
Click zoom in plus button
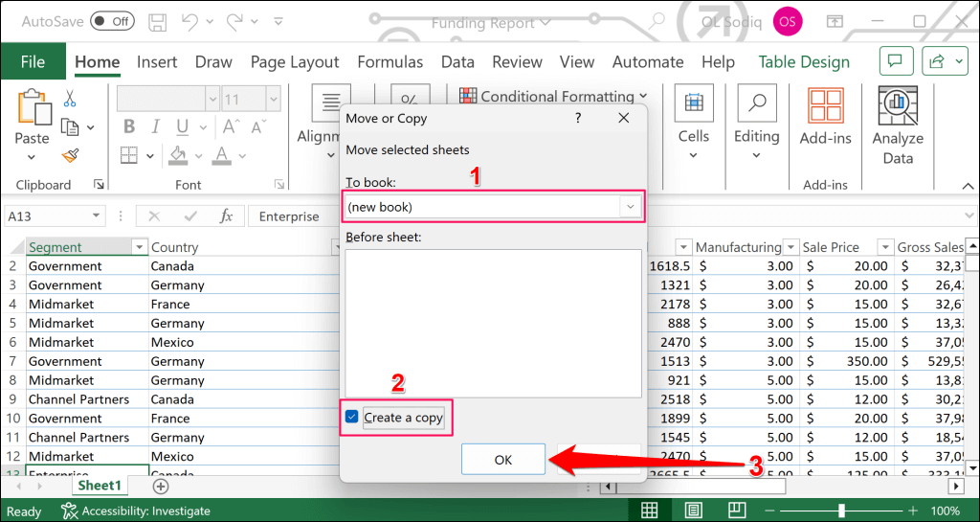click(914, 511)
